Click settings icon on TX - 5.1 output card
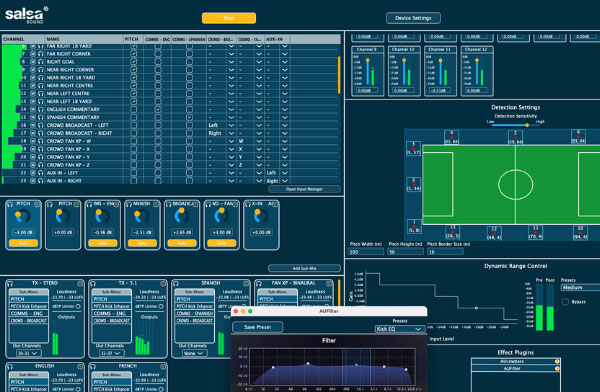 163,284
